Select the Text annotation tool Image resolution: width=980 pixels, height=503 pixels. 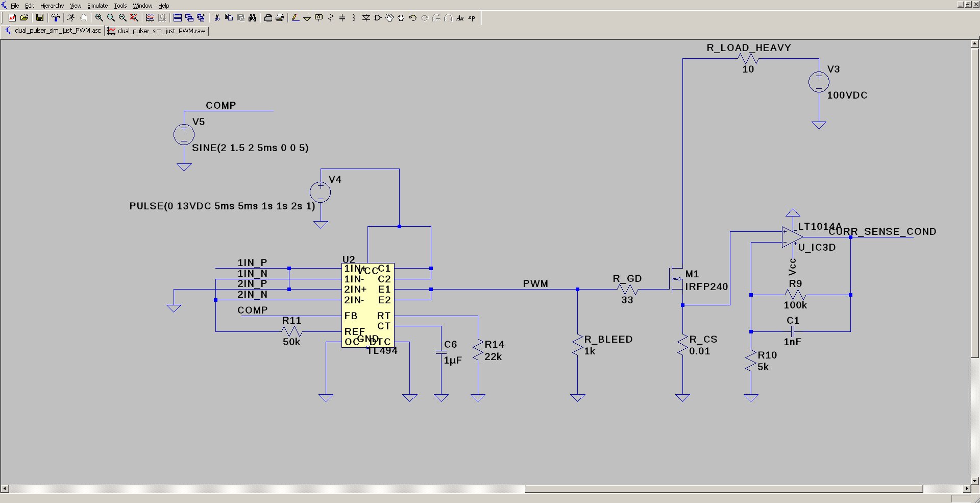460,18
